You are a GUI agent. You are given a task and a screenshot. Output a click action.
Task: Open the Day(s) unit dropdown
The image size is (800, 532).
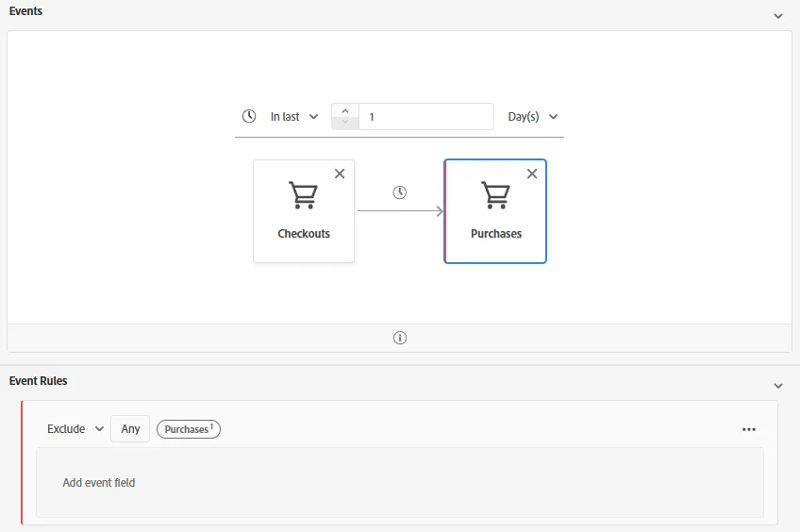tap(533, 117)
